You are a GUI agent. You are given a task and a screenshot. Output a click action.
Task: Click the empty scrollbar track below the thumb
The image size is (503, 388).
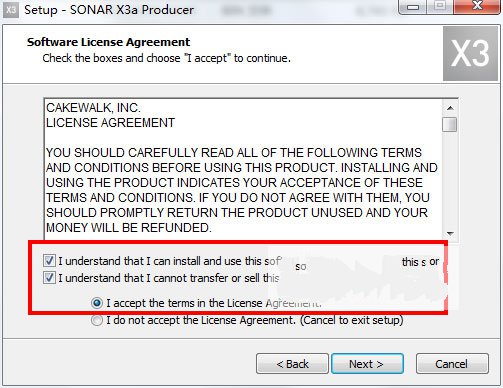[450, 180]
